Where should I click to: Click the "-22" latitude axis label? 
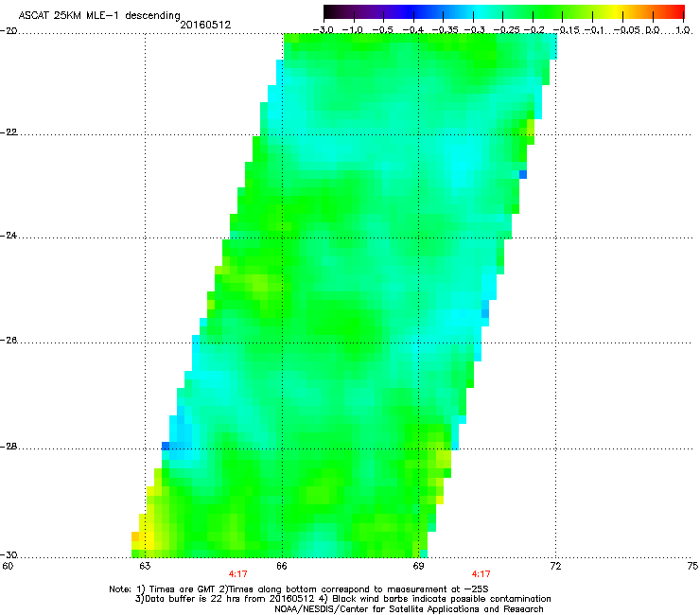[x=9, y=132]
